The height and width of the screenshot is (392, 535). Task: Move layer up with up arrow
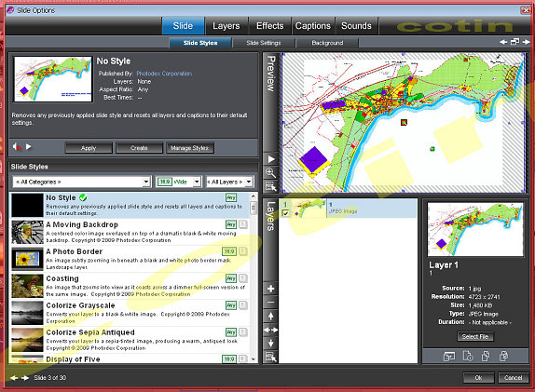click(x=271, y=316)
